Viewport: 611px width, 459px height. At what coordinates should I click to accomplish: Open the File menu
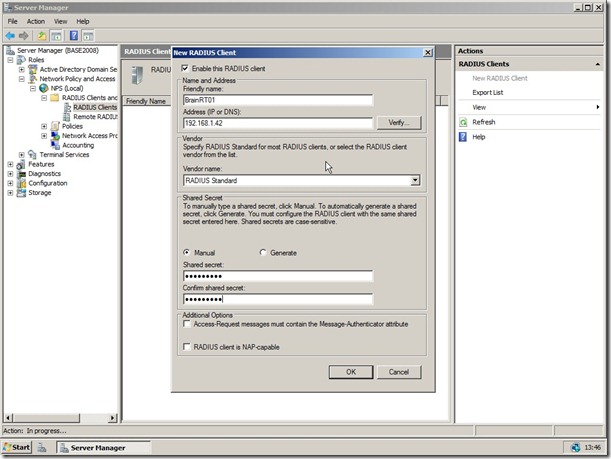(12, 21)
